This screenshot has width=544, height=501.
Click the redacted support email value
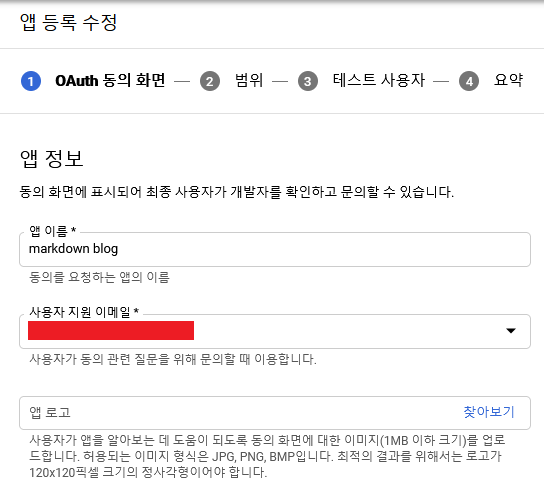[x=111, y=330]
